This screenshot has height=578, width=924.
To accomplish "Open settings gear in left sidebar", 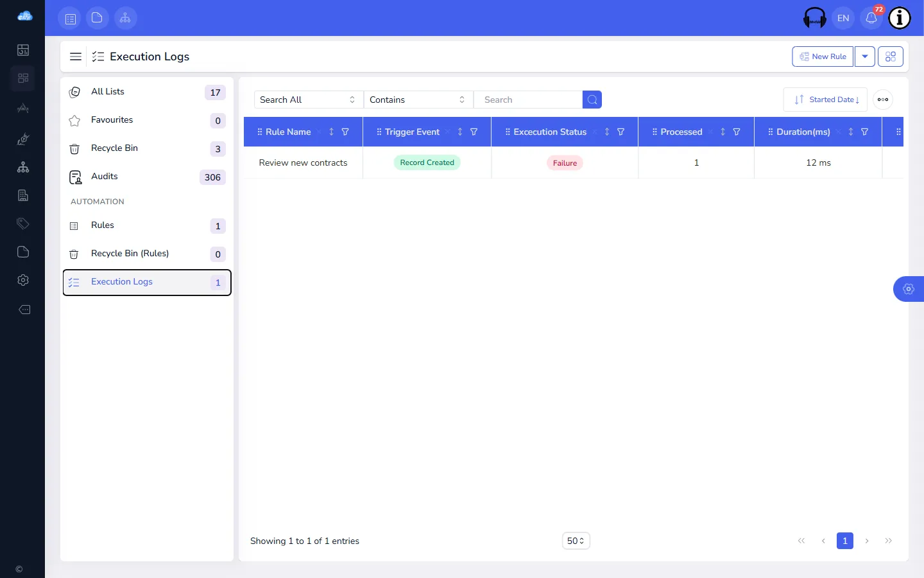I will click(23, 280).
